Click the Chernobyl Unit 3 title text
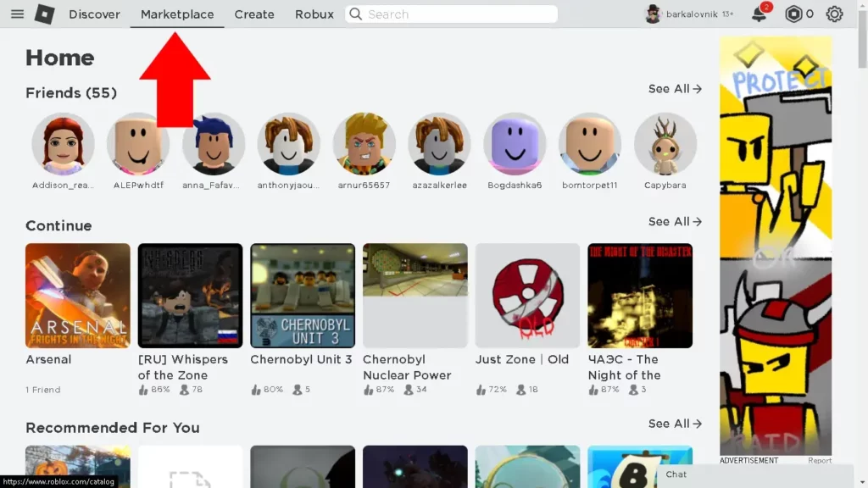Screen dimensions: 868x488 301,359
